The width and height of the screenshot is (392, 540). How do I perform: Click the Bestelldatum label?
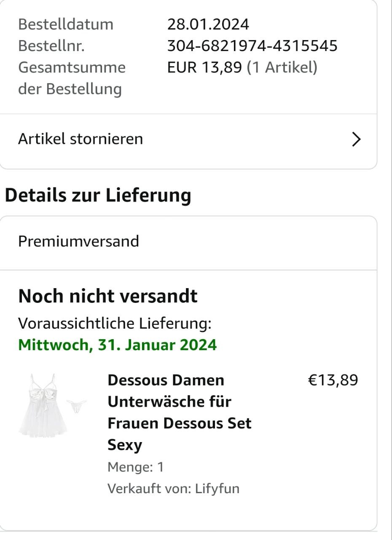(66, 24)
